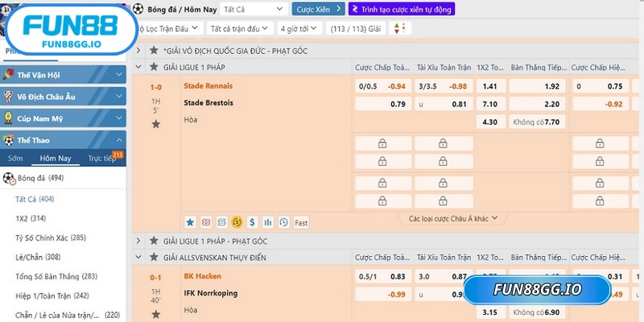Switch to the Sớm tab
This screenshot has width=644, height=322.
coord(15,159)
